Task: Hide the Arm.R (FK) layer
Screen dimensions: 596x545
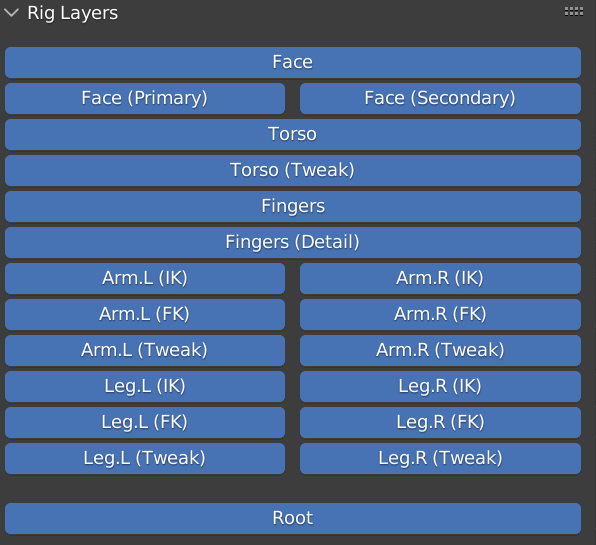Action: [440, 314]
